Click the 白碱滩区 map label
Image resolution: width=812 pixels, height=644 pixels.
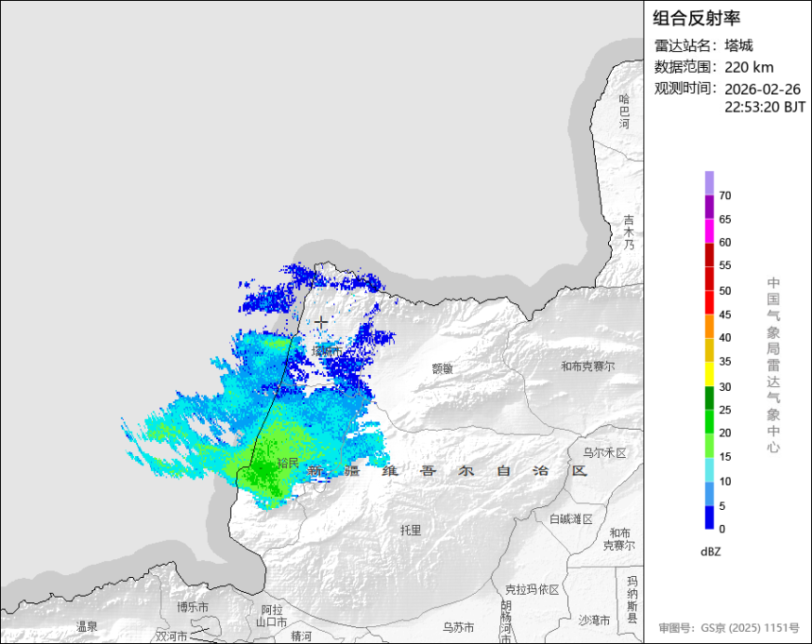[x=571, y=518]
